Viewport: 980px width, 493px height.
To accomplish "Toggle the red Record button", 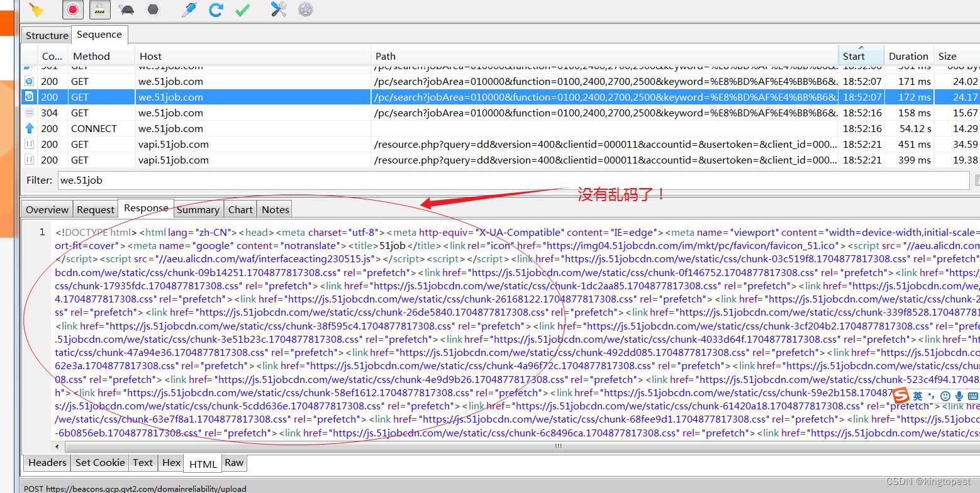I will pyautogui.click(x=72, y=9).
